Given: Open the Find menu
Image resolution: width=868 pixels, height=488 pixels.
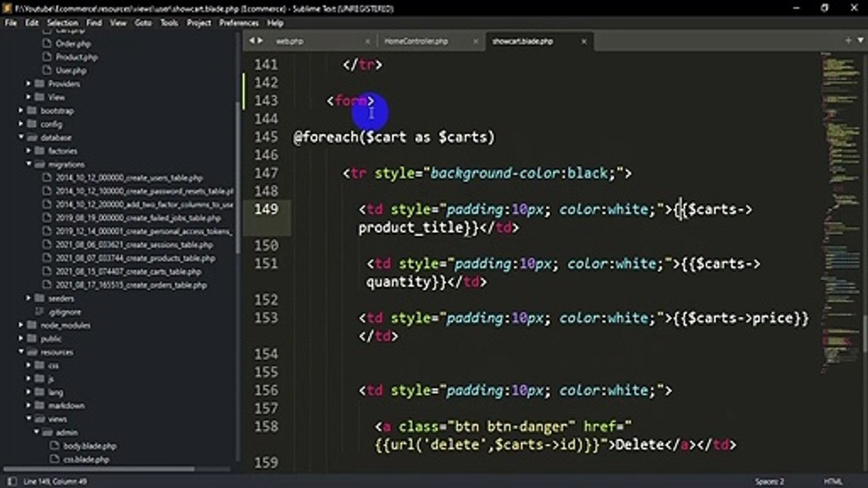Looking at the screenshot, I should pos(94,23).
